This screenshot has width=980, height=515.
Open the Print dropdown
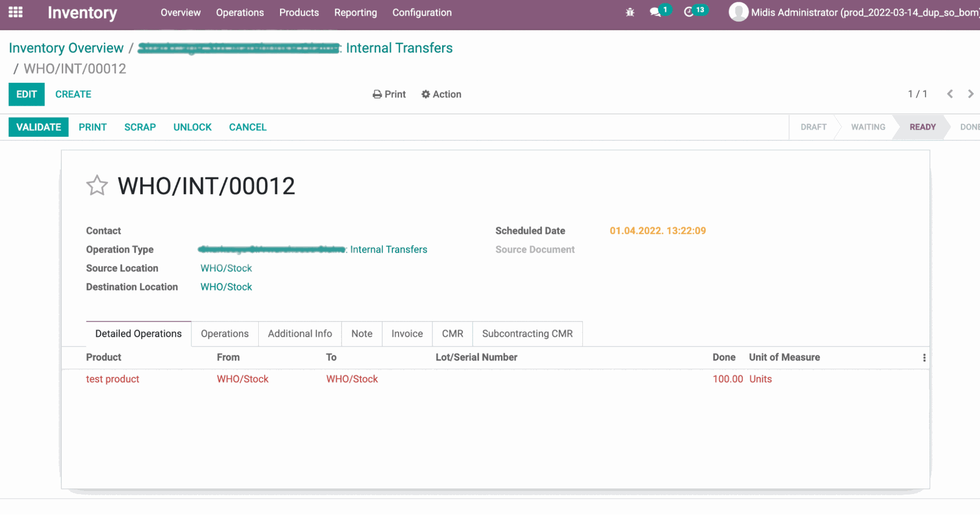389,94
